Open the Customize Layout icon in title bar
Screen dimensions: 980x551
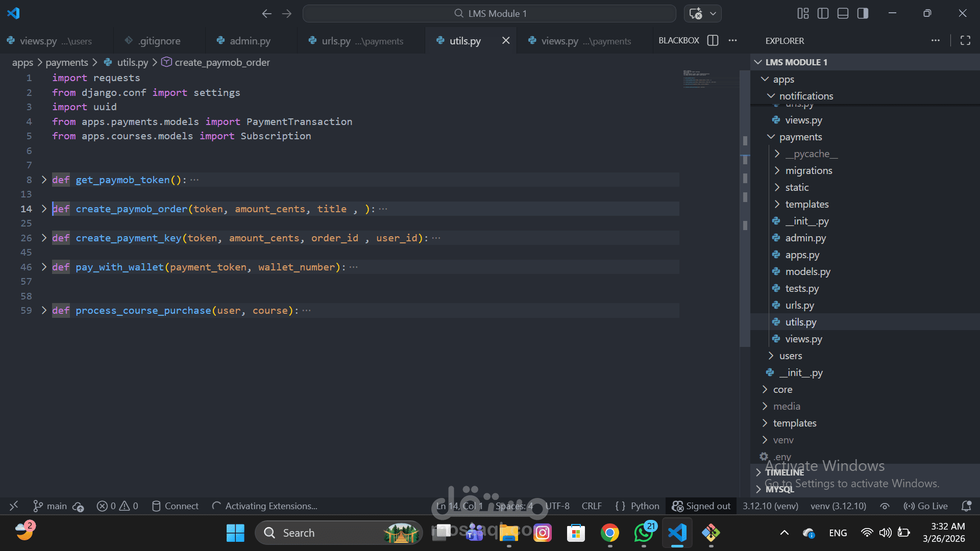tap(803, 13)
